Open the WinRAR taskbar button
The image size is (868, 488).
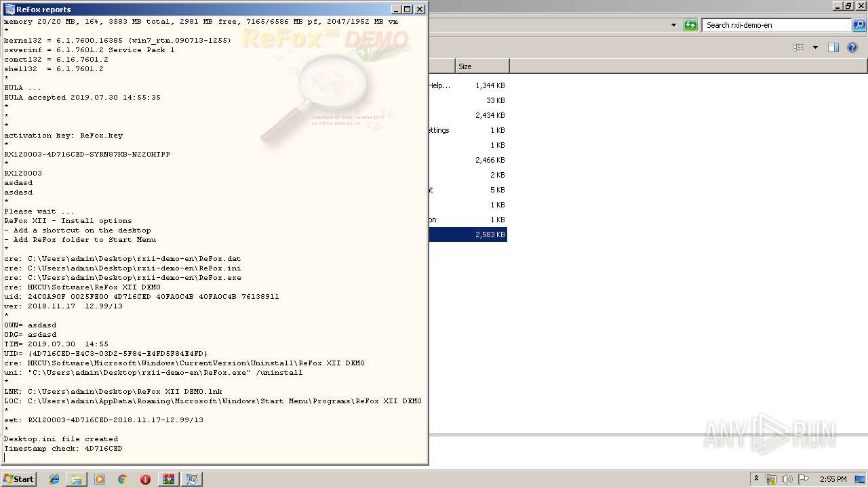[x=168, y=479]
